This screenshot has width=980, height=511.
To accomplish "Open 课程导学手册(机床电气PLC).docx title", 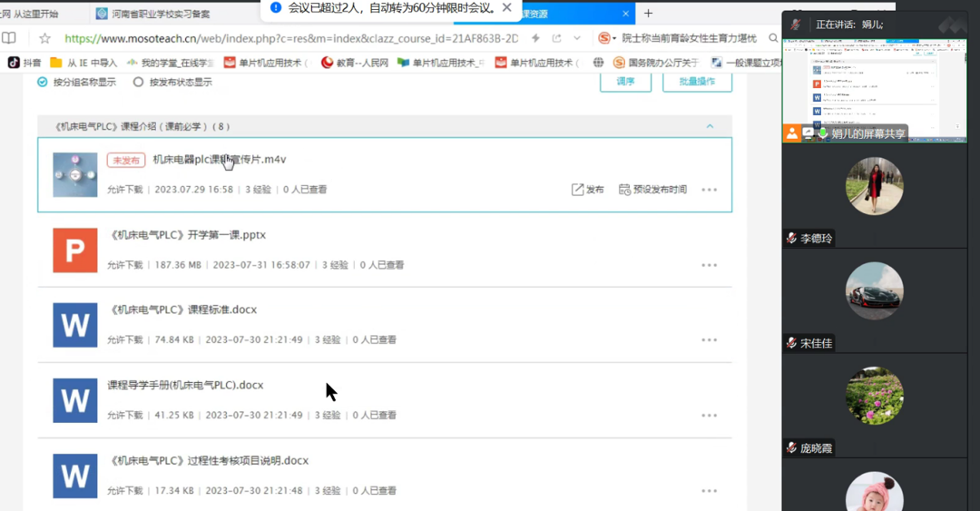I will coord(186,385).
